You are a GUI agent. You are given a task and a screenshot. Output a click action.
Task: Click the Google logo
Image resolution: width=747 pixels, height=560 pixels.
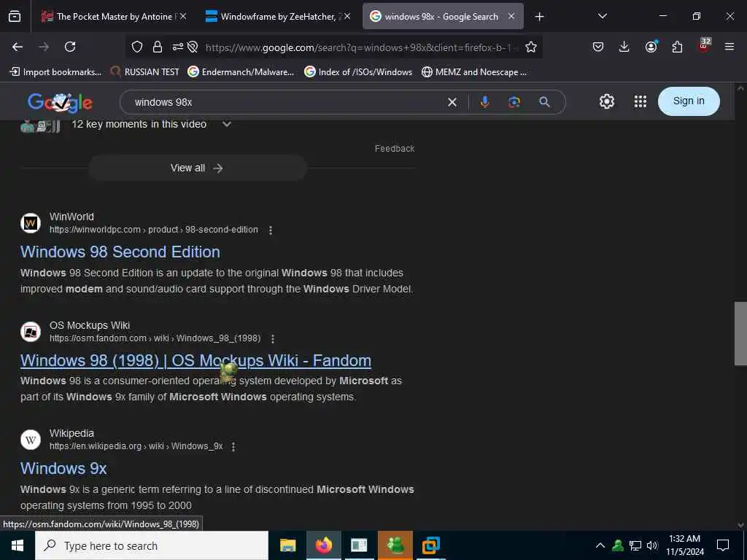[x=60, y=102]
